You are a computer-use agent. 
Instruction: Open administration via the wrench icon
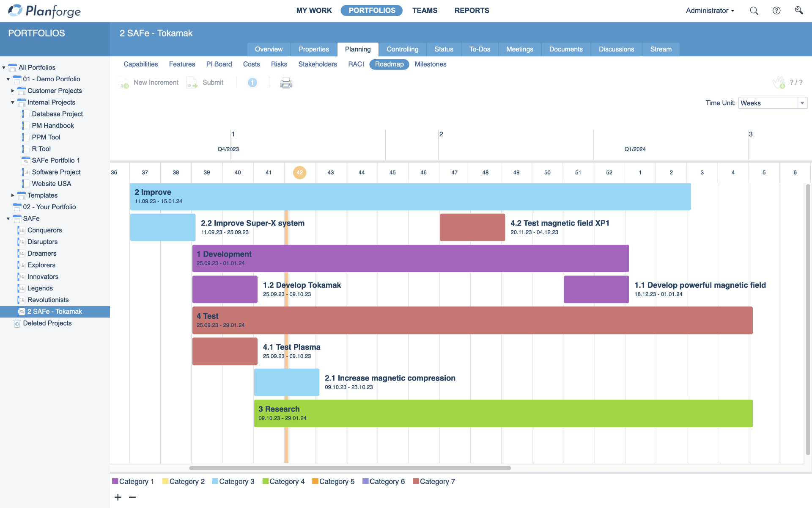(x=799, y=11)
